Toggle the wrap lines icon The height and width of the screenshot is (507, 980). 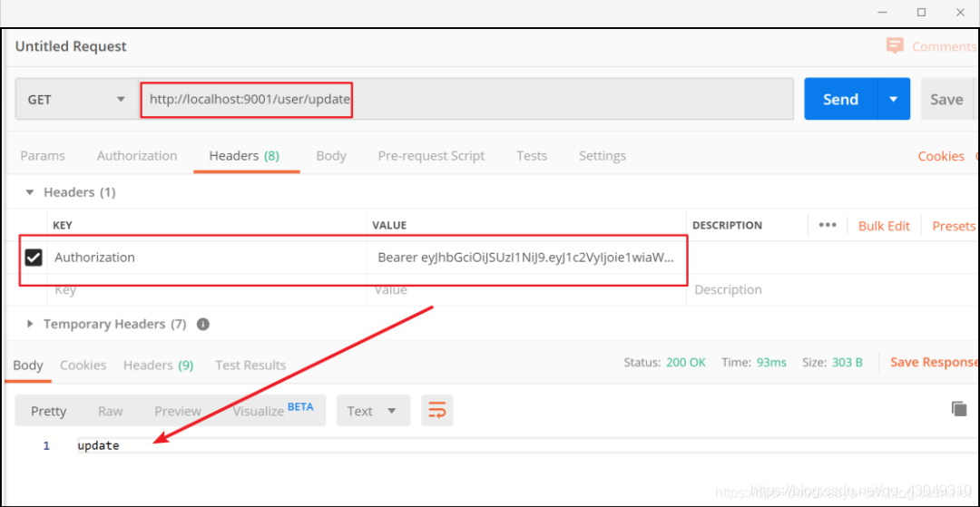pyautogui.click(x=436, y=411)
